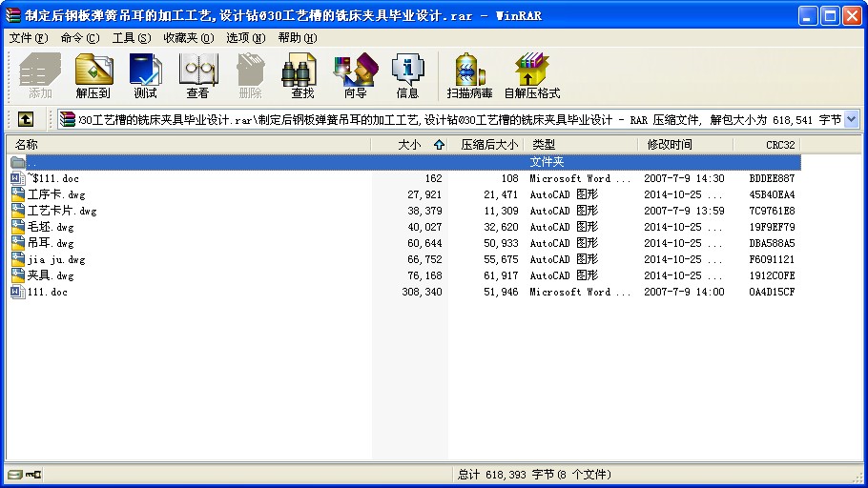Maximize the WinRAR window
The height and width of the screenshot is (488, 868).
(830, 15)
